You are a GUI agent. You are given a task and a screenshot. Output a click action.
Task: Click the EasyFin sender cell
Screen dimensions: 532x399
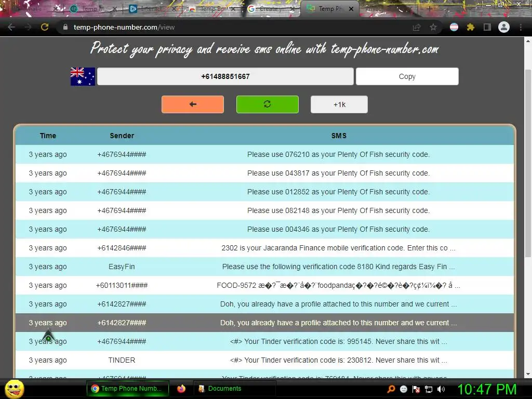[x=122, y=267]
